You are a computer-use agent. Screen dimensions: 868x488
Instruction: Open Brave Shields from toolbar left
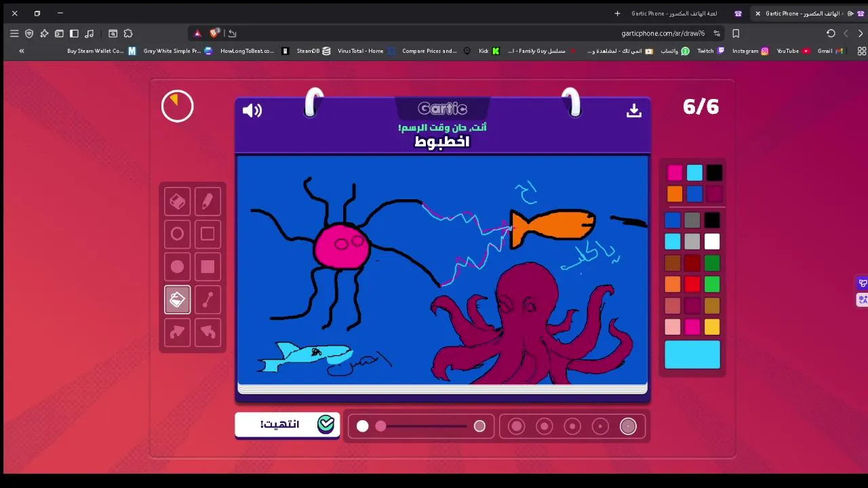(x=29, y=33)
